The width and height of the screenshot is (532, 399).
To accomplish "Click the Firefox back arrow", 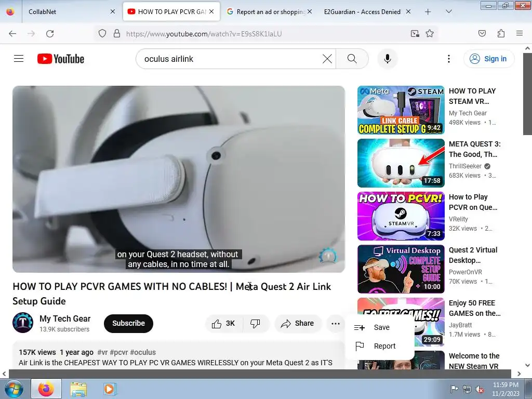I will (12, 34).
